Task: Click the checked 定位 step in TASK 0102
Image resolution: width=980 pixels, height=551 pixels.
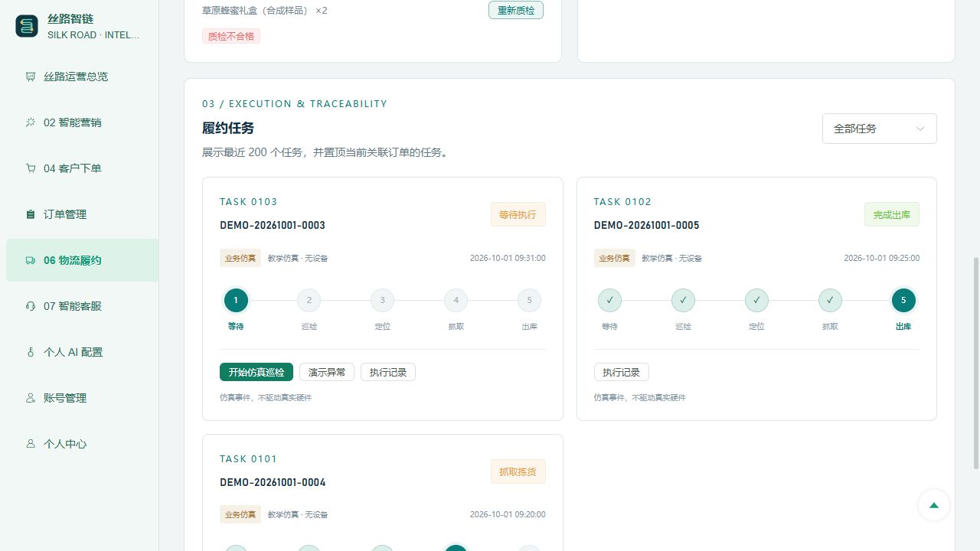Action: click(x=756, y=300)
